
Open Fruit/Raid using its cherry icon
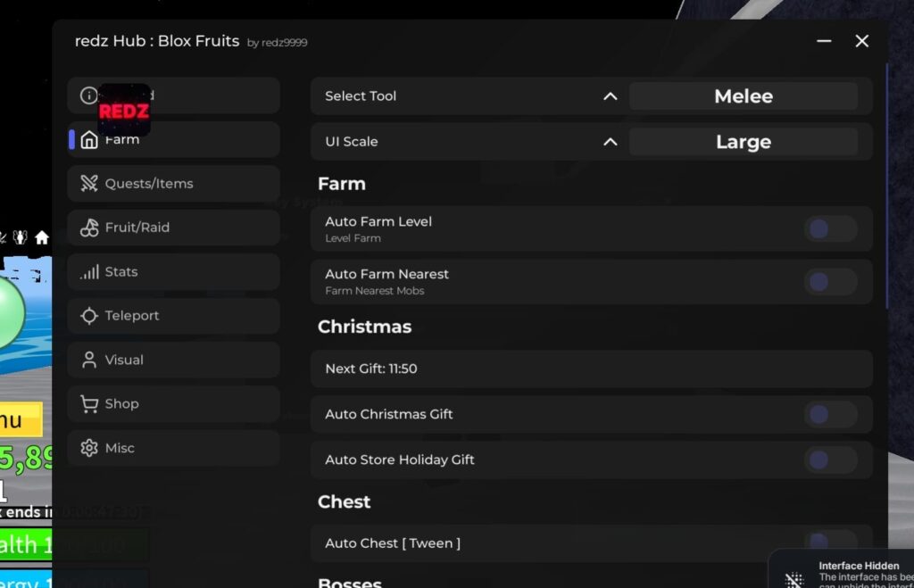click(x=88, y=228)
